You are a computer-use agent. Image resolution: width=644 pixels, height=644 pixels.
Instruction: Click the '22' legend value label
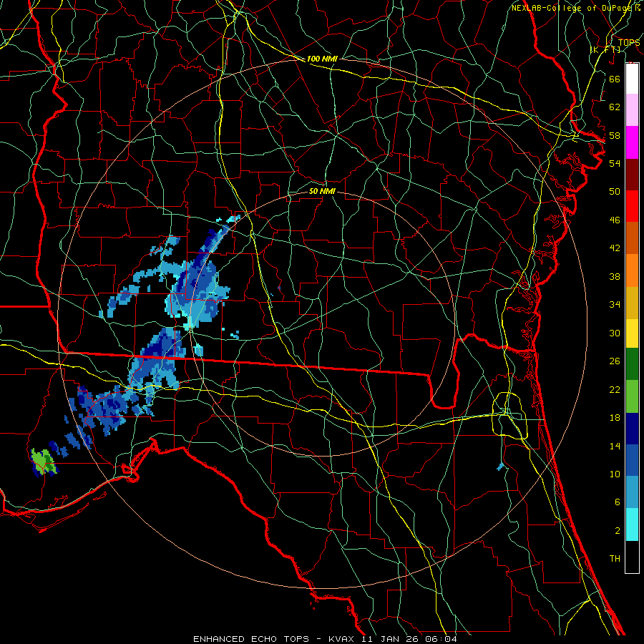point(615,390)
